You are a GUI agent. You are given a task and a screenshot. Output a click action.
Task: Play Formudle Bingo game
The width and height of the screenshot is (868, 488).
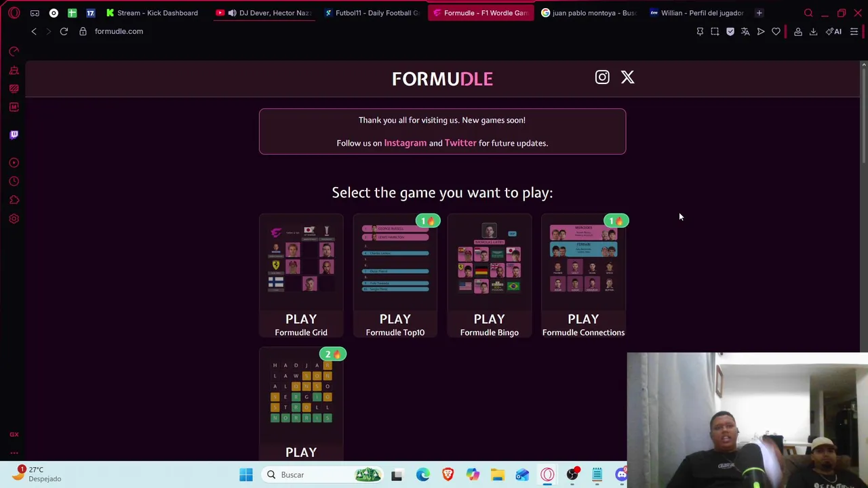[489, 276]
